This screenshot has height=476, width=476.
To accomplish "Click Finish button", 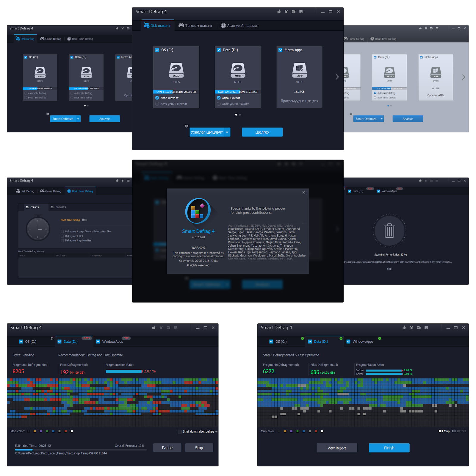I will (389, 448).
